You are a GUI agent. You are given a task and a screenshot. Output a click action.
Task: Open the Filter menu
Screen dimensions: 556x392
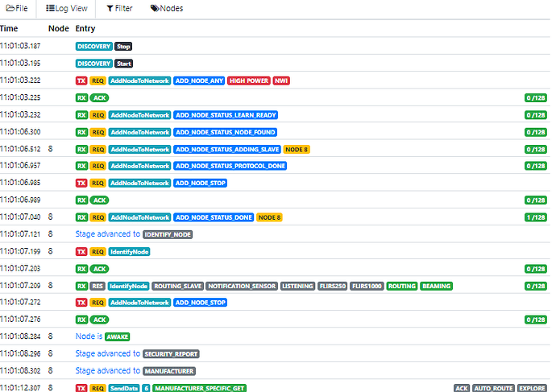click(119, 9)
